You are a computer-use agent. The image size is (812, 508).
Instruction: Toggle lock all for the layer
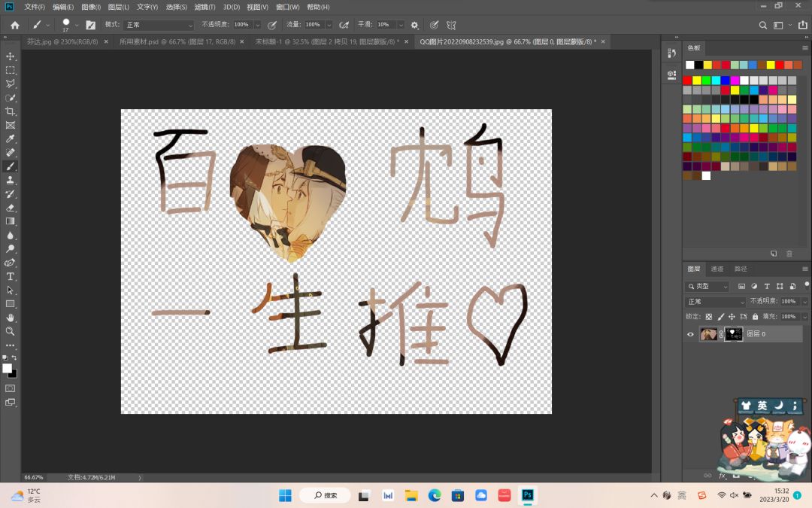[x=756, y=317]
